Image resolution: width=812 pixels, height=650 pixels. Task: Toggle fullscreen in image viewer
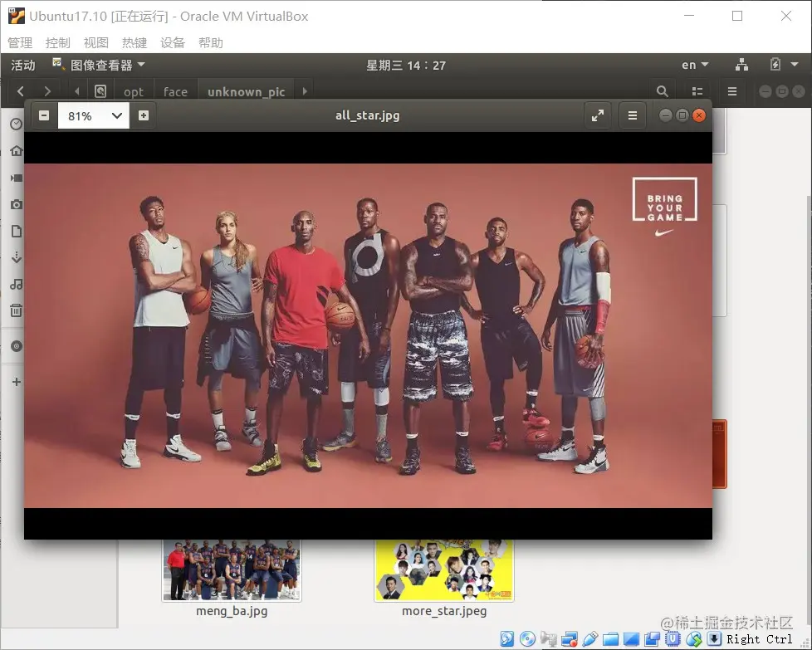(x=598, y=115)
